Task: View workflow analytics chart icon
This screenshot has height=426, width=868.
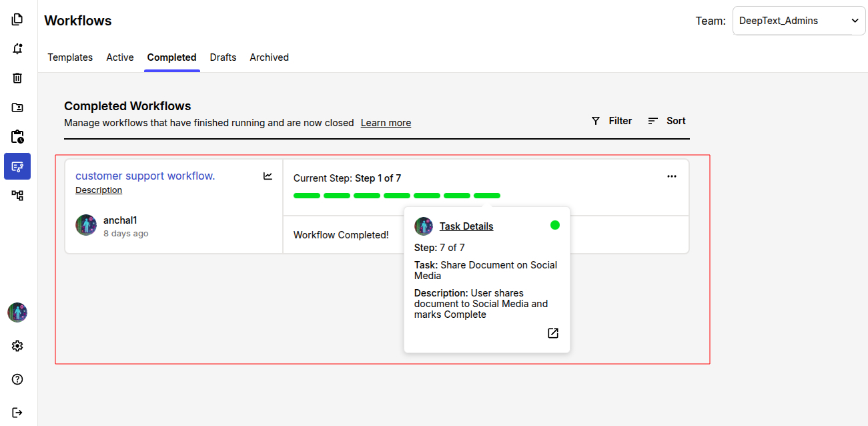Action: [268, 176]
